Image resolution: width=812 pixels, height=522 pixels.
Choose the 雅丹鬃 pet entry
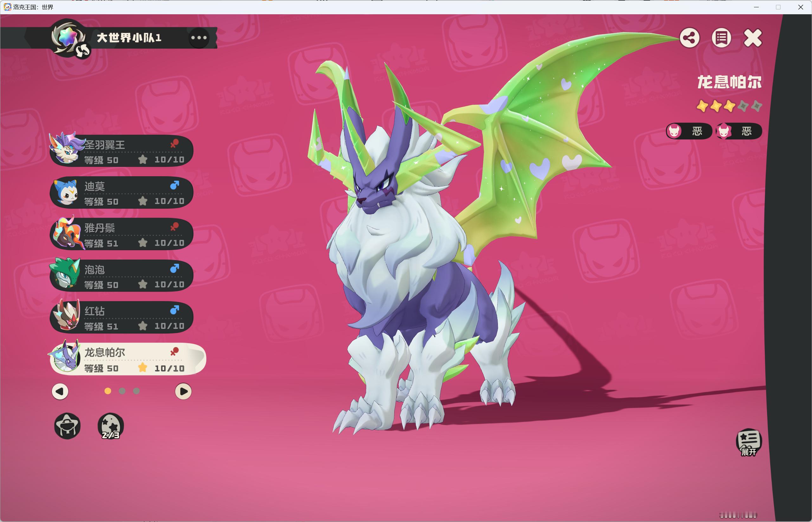point(122,234)
